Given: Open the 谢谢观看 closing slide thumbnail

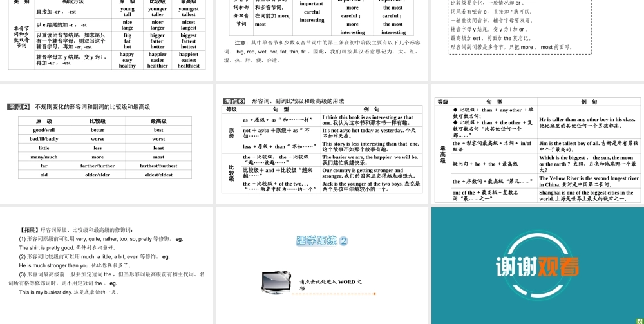Looking at the screenshot, I should tap(538, 265).
